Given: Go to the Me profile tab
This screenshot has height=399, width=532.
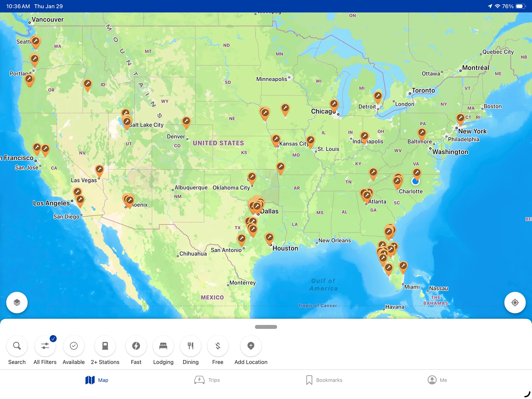Looking at the screenshot, I should pos(437,380).
